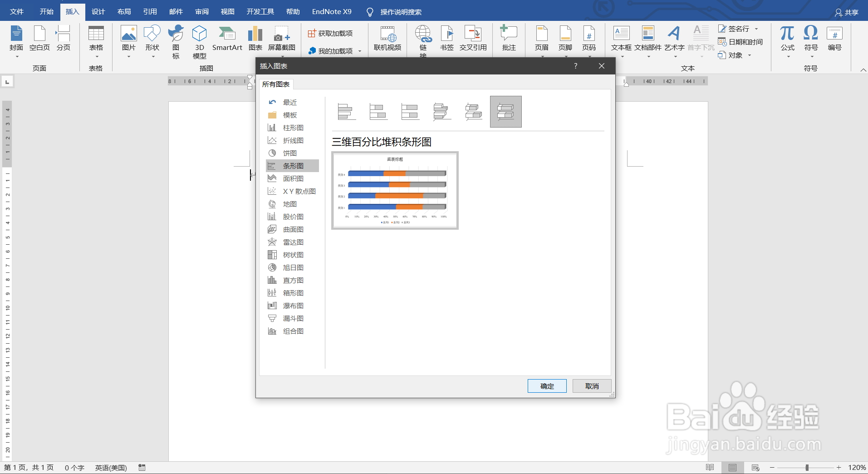Insert 日期和时间 date and time
This screenshot has width=868, height=474.
pos(740,42)
